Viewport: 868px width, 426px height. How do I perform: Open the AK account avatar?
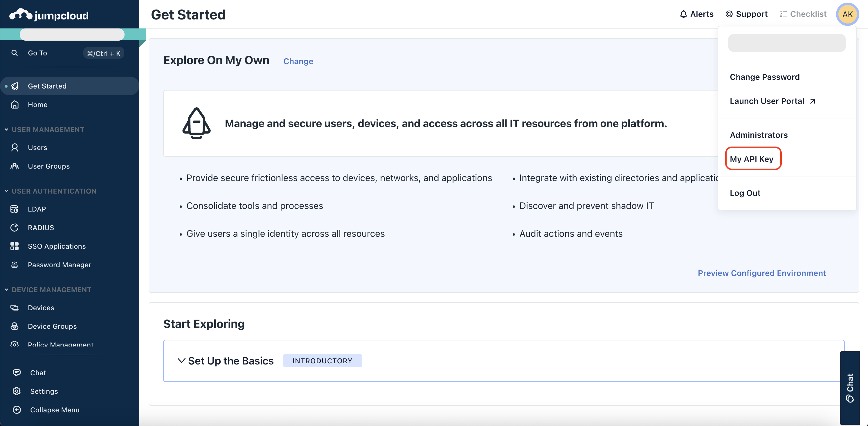coord(847,14)
